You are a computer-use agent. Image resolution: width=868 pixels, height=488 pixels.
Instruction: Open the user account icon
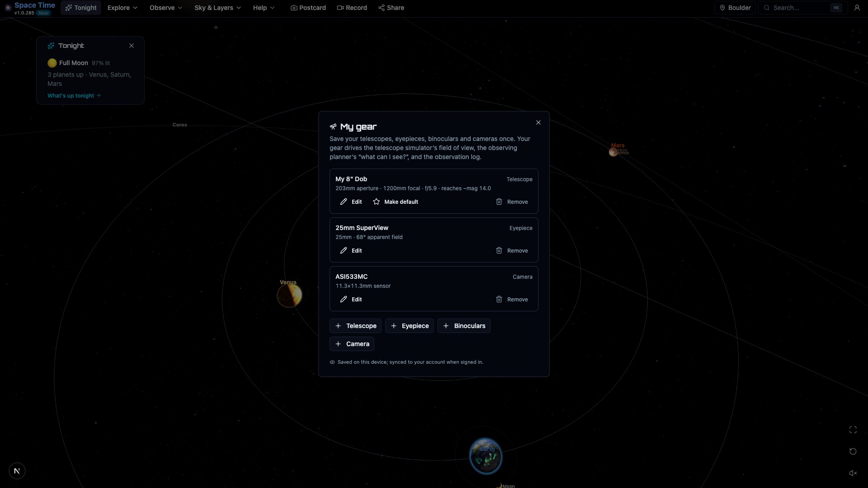pos(857,8)
